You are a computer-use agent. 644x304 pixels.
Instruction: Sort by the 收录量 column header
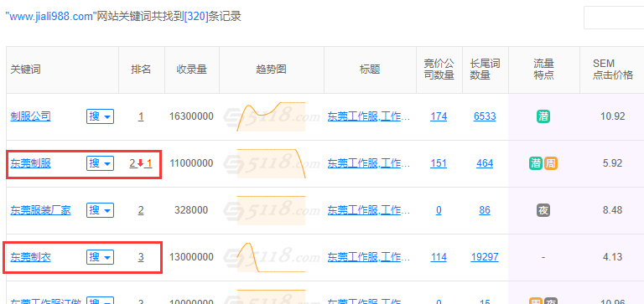192,70
